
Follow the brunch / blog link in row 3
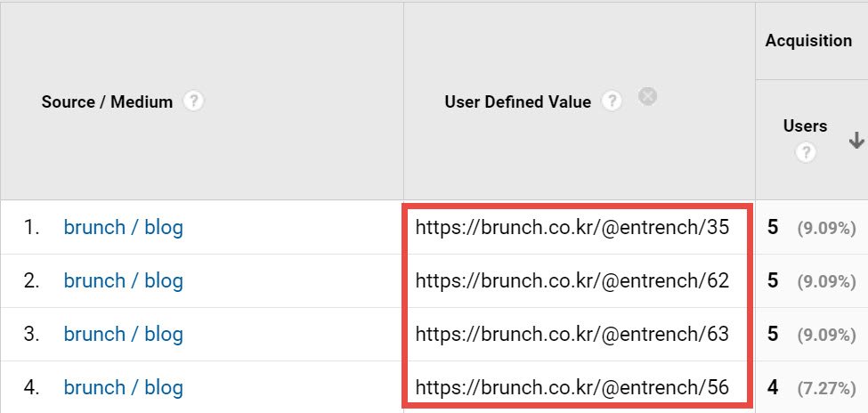(x=123, y=335)
